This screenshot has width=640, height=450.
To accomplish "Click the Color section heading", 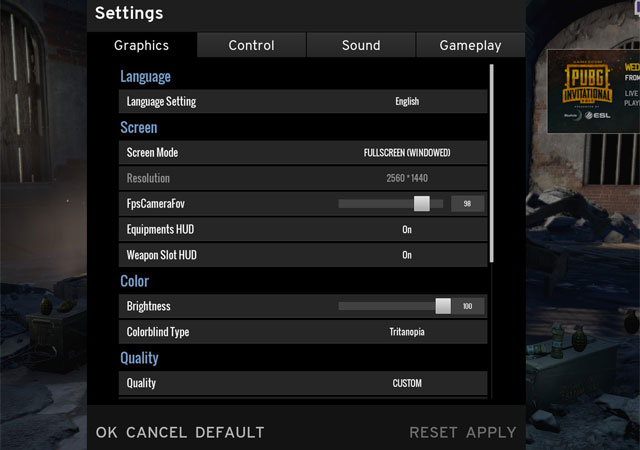I will point(134,281).
